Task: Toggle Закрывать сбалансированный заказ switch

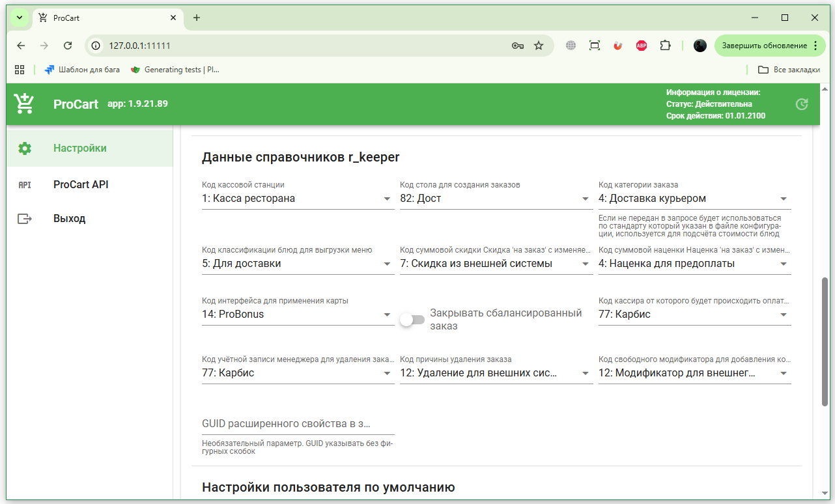Action: tap(412, 320)
